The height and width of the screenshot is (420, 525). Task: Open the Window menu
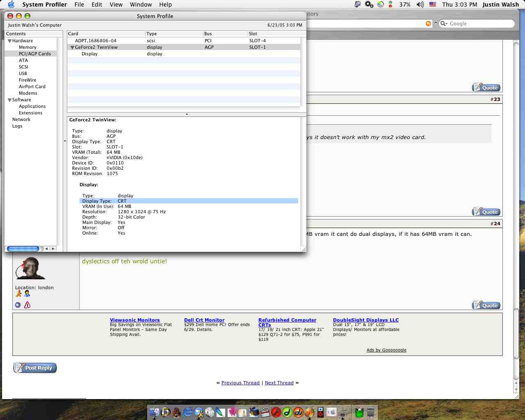[x=141, y=5]
